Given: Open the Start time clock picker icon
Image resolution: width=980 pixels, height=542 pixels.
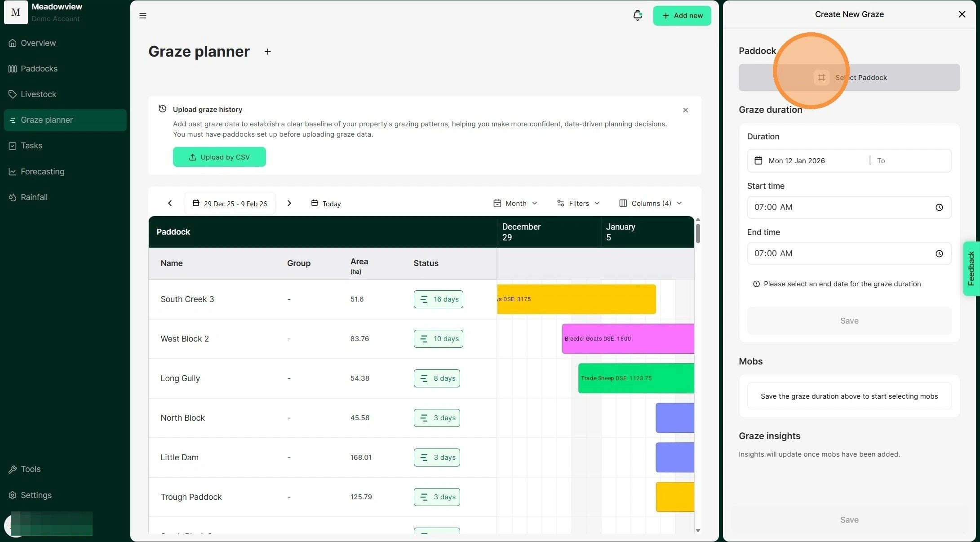Looking at the screenshot, I should tap(939, 207).
